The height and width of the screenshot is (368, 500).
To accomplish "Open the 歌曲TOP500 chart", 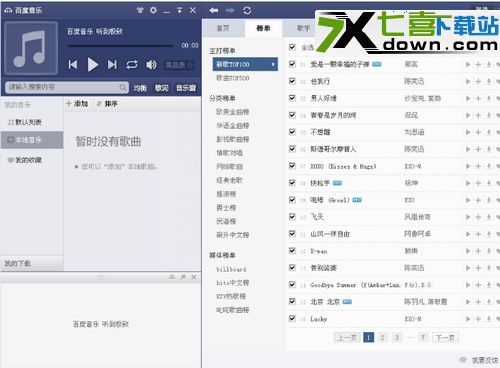I will point(233,78).
